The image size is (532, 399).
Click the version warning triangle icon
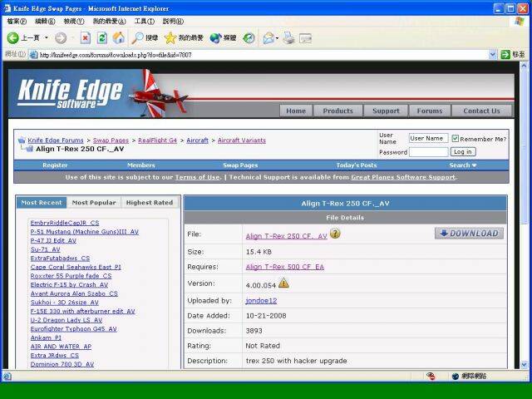(283, 283)
